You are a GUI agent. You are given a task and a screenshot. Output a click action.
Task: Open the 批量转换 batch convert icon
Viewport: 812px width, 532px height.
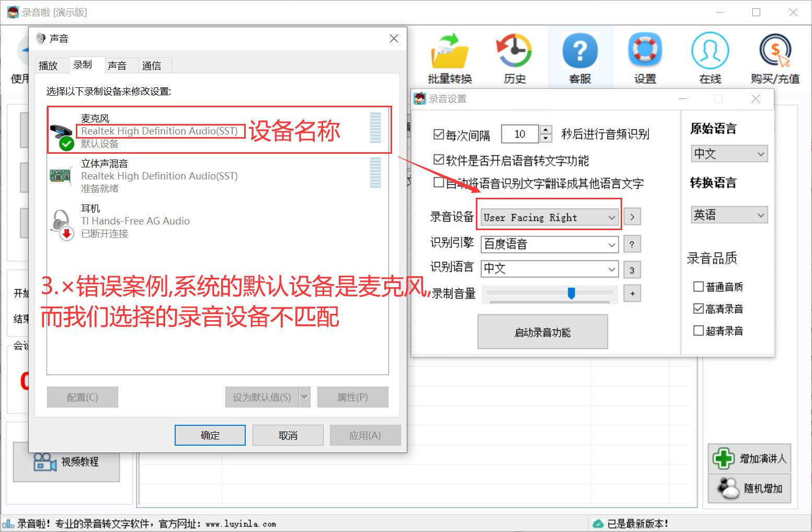pos(450,51)
